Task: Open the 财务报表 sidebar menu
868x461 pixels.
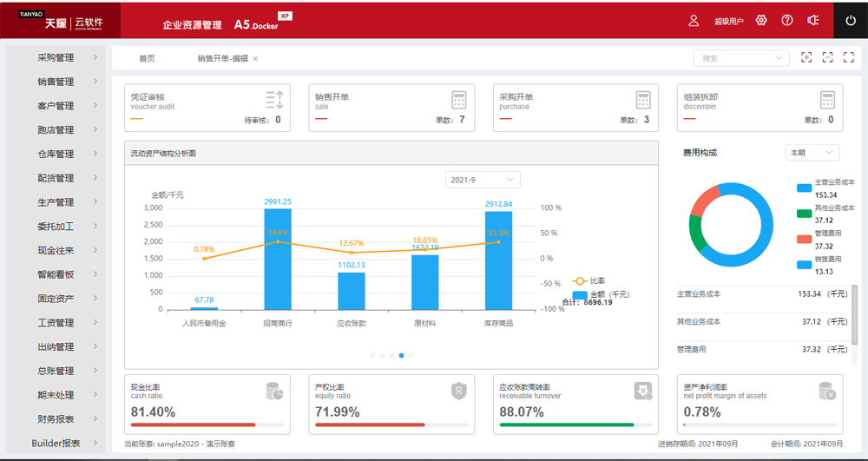Action: tap(56, 419)
